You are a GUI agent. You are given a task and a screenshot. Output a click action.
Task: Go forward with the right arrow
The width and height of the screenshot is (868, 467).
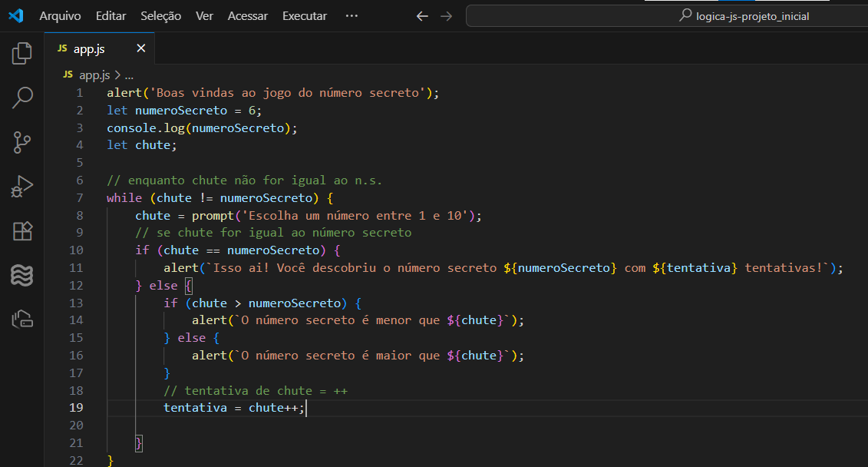click(x=446, y=16)
